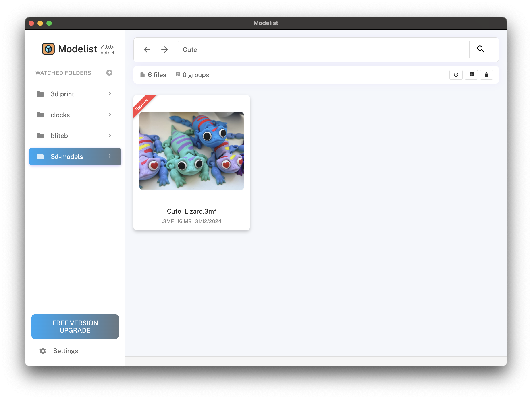Click the settings gear icon

tap(42, 351)
